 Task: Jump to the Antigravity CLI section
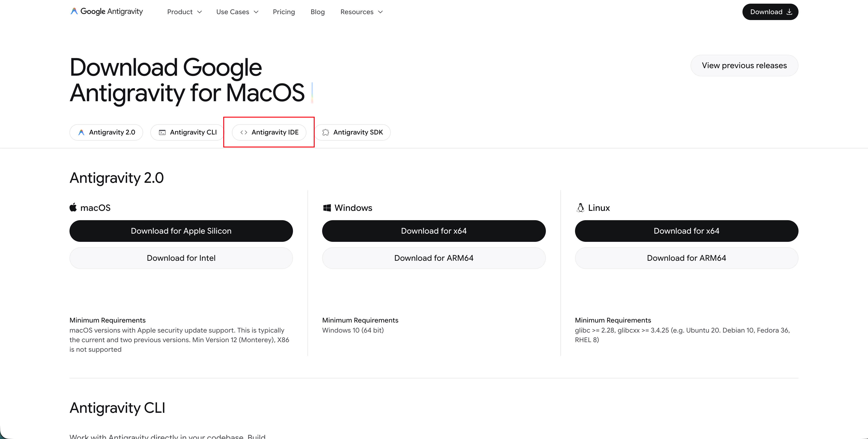coord(187,132)
